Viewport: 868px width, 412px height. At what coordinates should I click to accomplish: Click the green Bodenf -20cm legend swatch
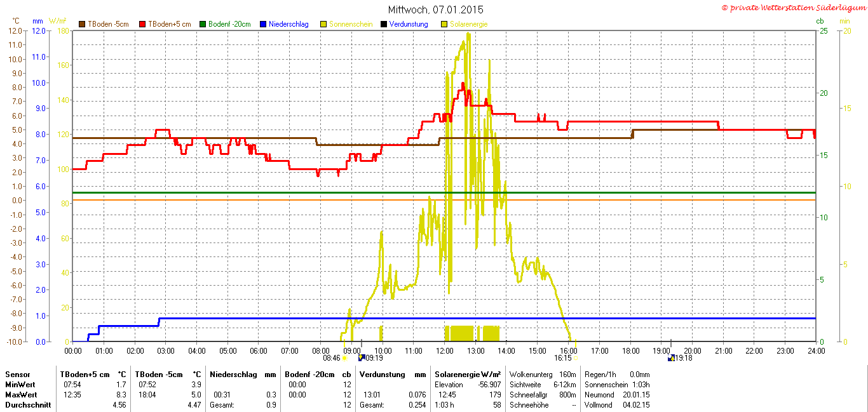(203, 24)
